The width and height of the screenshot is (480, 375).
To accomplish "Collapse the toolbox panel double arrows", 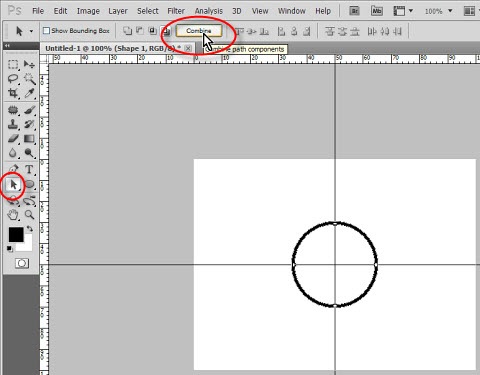I will (7, 46).
